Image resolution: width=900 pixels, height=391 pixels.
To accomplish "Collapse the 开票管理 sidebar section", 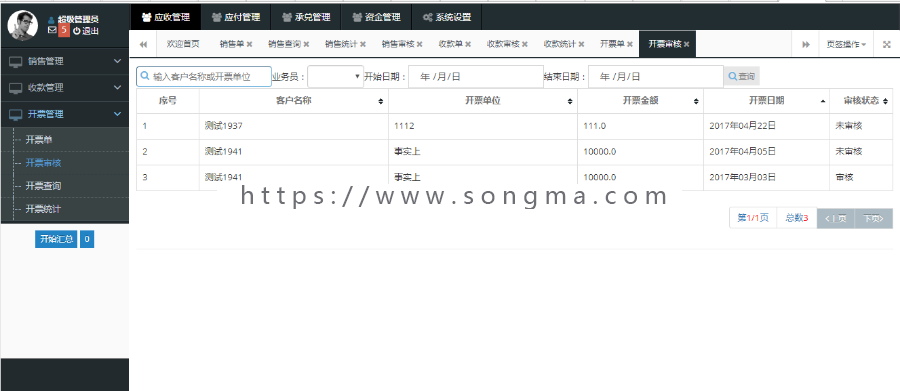I will [65, 114].
